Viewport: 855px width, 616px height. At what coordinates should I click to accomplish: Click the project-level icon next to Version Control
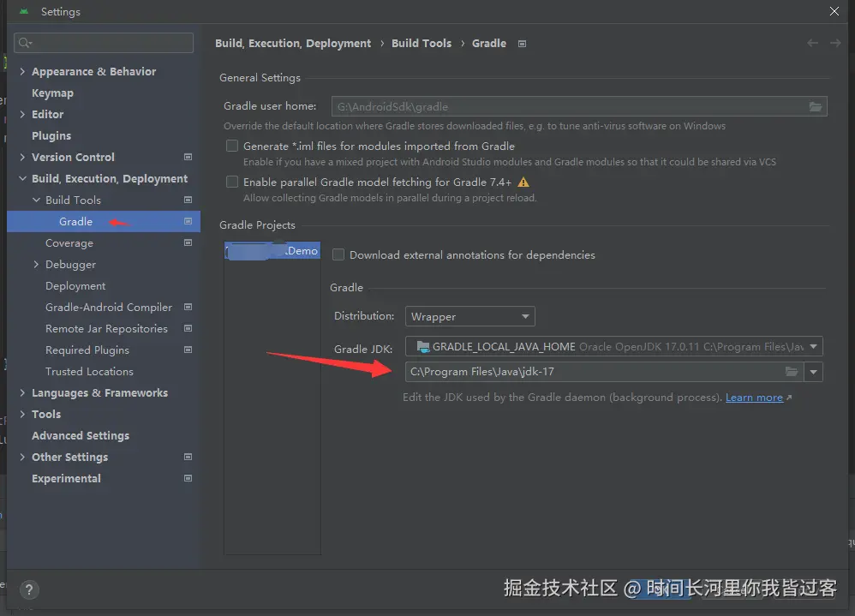tap(188, 157)
